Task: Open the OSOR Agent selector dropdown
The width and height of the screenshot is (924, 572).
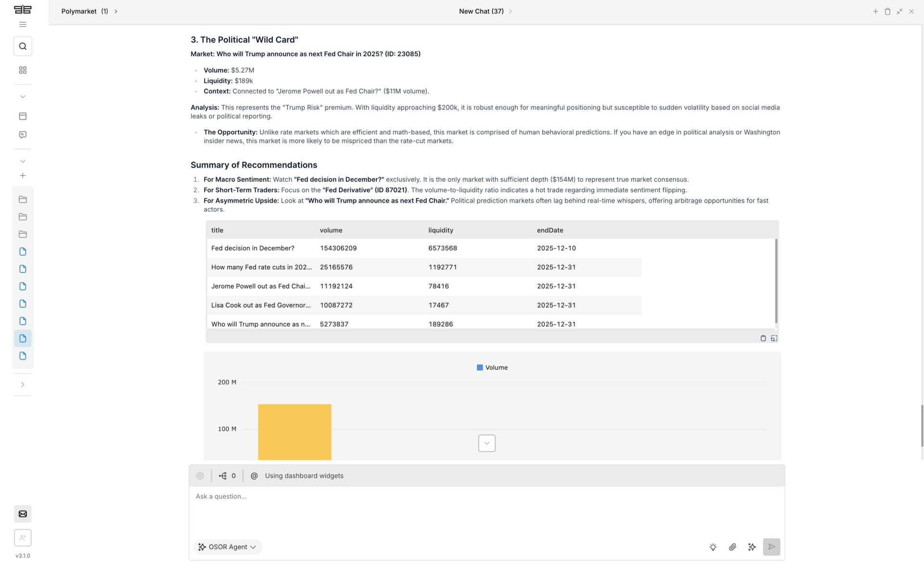Action: tap(227, 547)
